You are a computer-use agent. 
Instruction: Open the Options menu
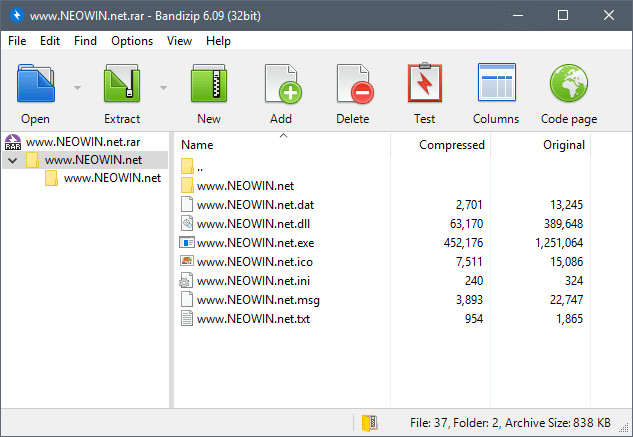coord(132,41)
